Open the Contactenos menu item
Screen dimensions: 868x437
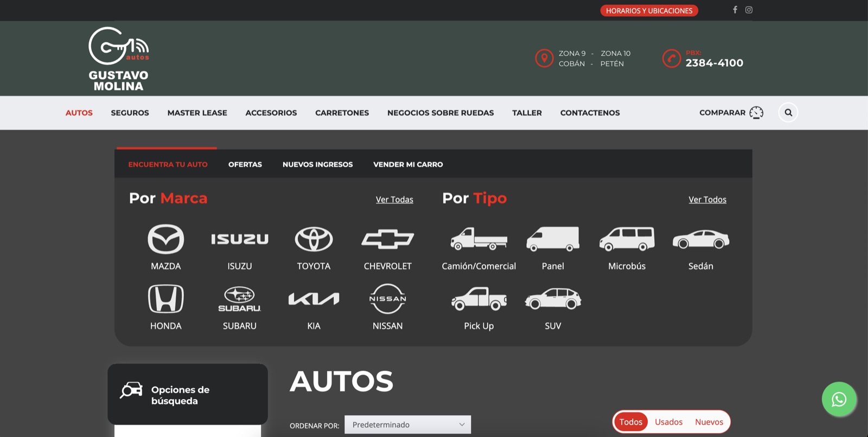click(x=590, y=113)
